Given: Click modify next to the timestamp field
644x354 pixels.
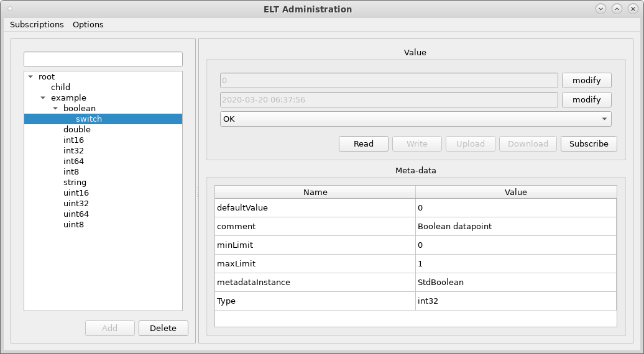Looking at the screenshot, I should [586, 100].
